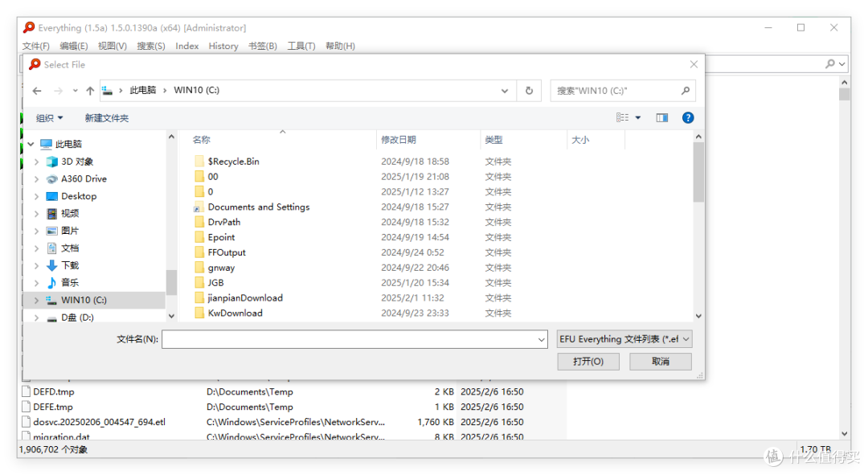Select Desktop in the navigation tree

[x=79, y=196]
